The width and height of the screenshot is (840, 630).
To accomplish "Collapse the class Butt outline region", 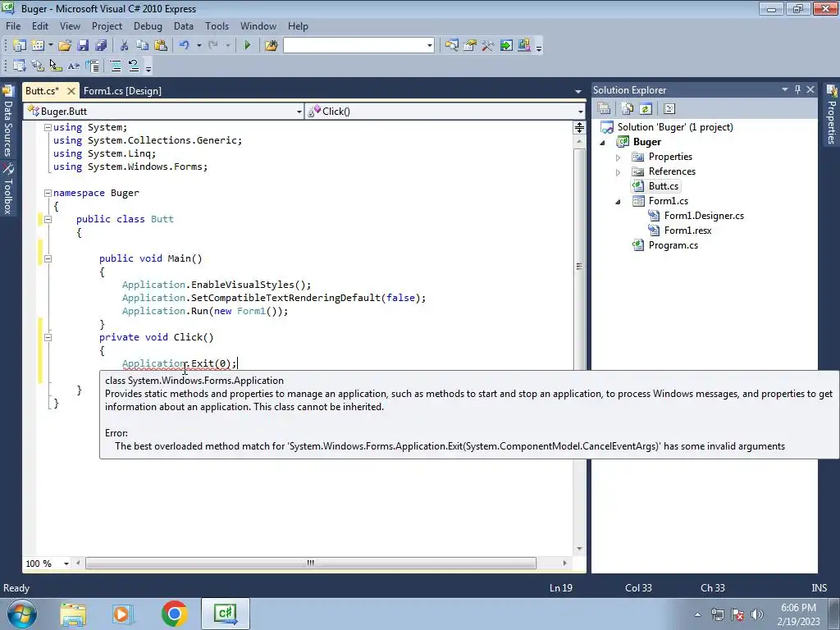I will coord(48,219).
